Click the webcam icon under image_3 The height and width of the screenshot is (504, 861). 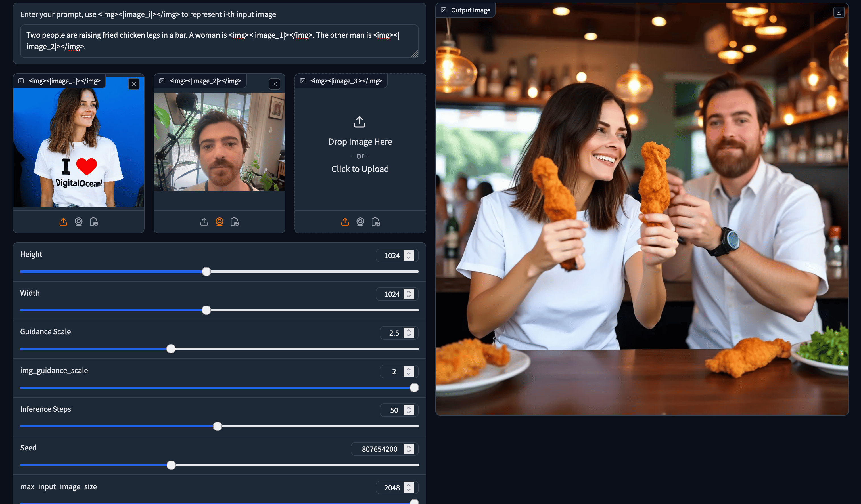coord(360,222)
